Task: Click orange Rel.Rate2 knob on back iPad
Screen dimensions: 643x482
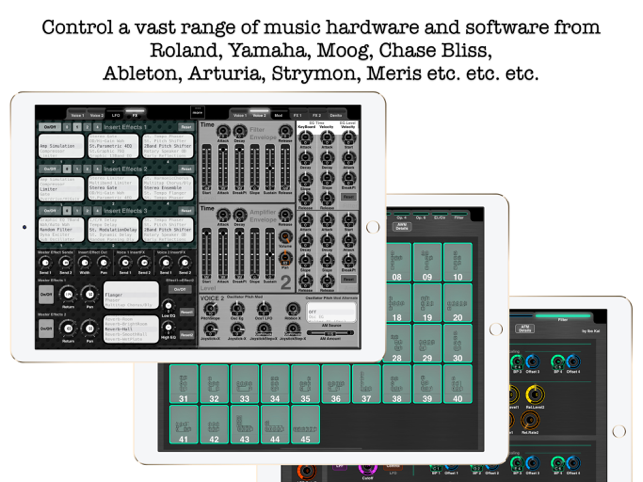Action: (529, 420)
